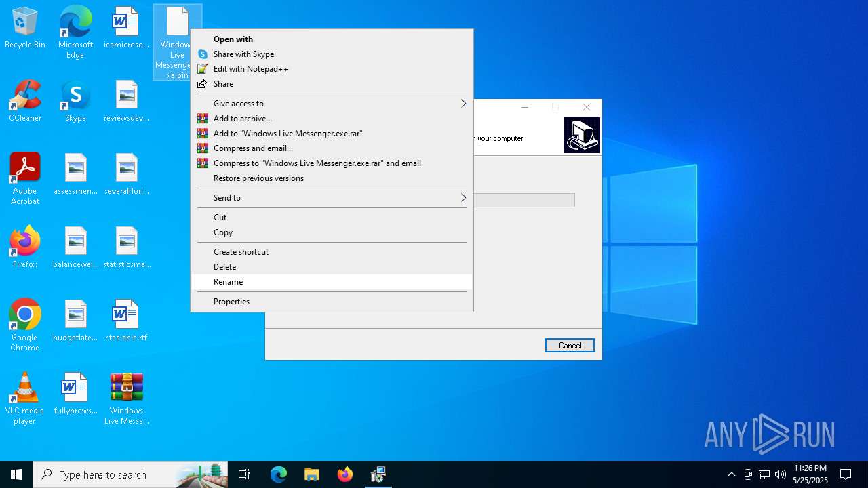The height and width of the screenshot is (488, 868).
Task: Click the taskbar search box
Action: 130,474
